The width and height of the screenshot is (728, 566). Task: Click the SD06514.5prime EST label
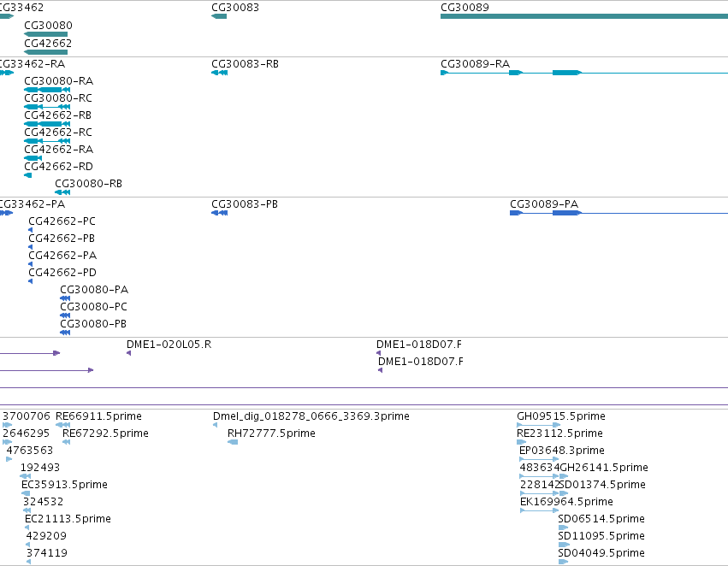coord(601,519)
